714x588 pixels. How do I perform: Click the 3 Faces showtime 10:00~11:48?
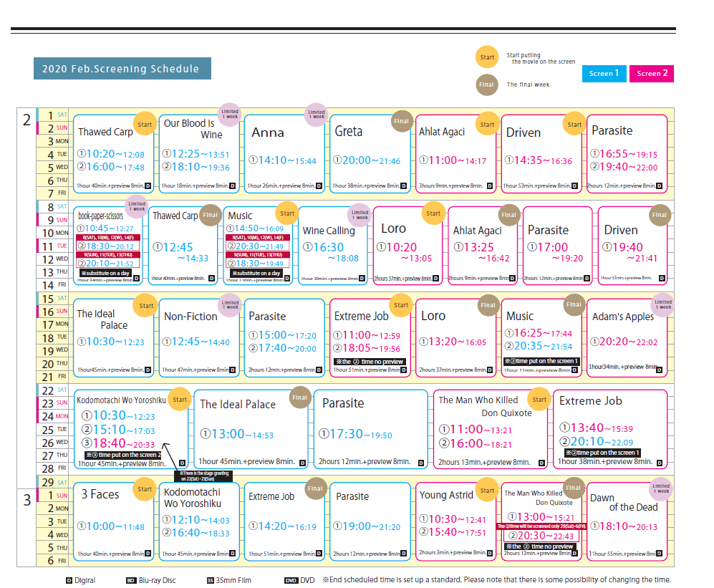pyautogui.click(x=111, y=526)
